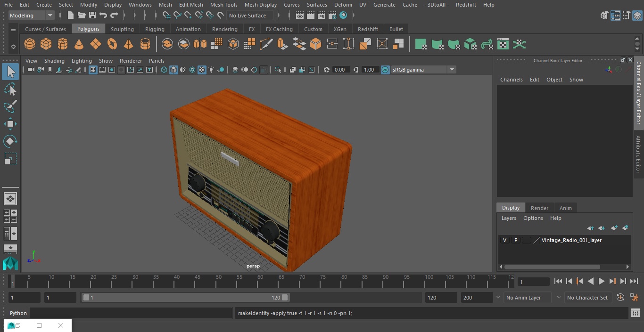Viewport: 644px width, 332px height.
Task: Open auto keyframe preferences running-man icon
Action: [x=635, y=298]
